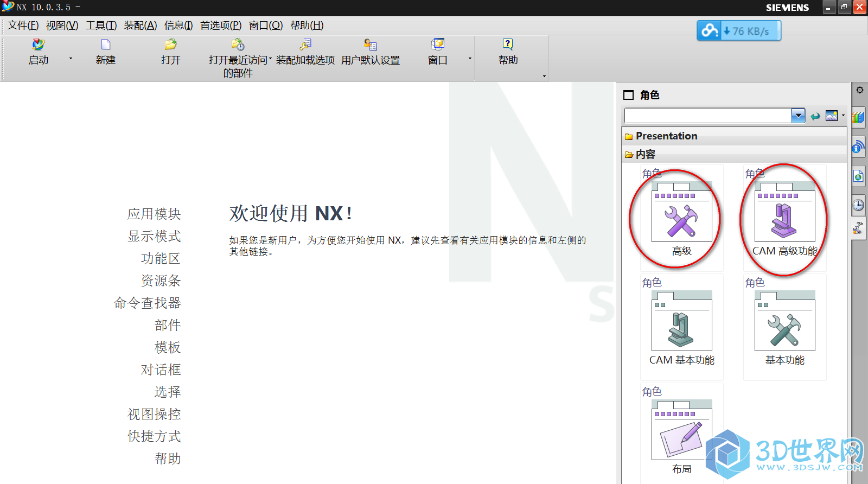Open the Roles hammer-wrench resource tab

(x=858, y=228)
